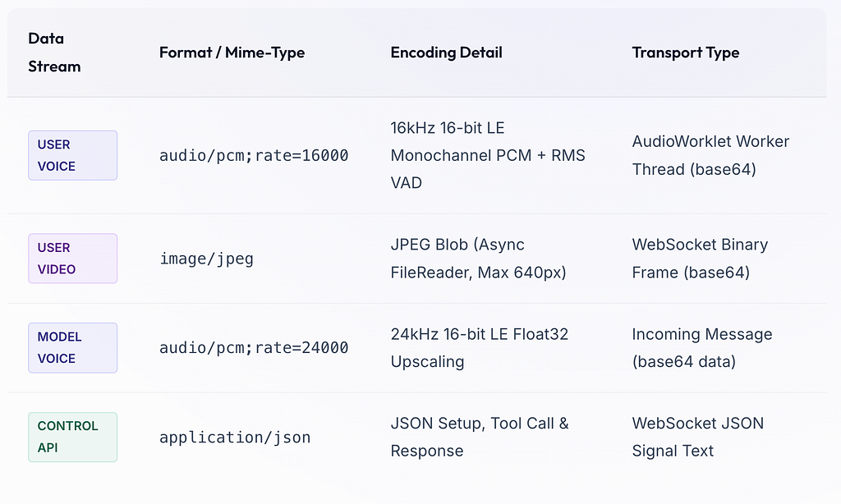Click the USER VOICE badge
This screenshot has height=504, width=841.
pyautogui.click(x=72, y=155)
